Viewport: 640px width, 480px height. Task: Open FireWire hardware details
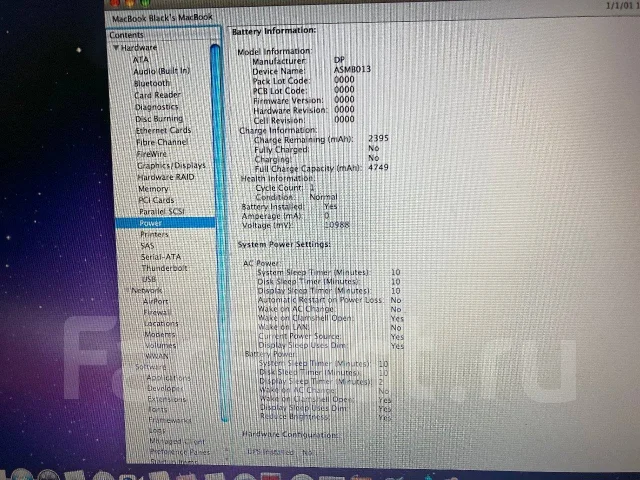pos(152,154)
